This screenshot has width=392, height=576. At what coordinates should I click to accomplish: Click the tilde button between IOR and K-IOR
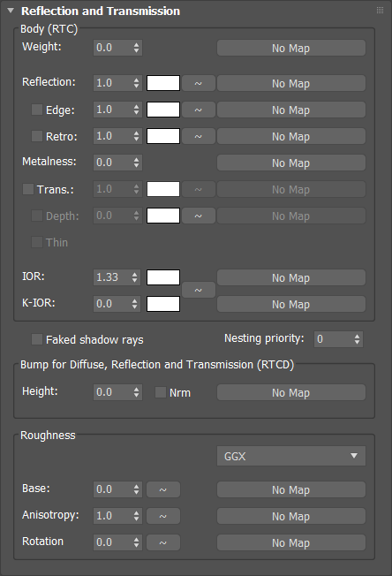tap(198, 290)
